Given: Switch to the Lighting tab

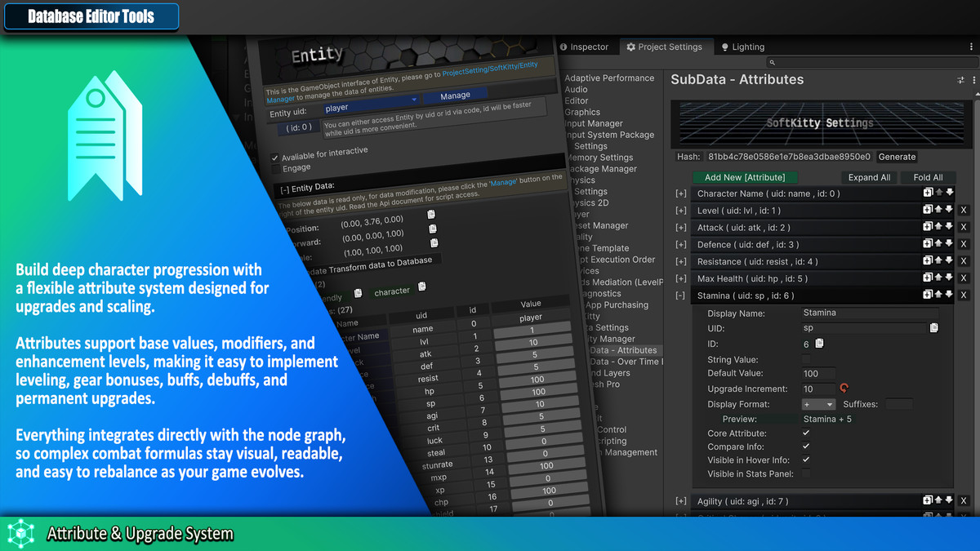Looking at the screenshot, I should pyautogui.click(x=742, y=47).
